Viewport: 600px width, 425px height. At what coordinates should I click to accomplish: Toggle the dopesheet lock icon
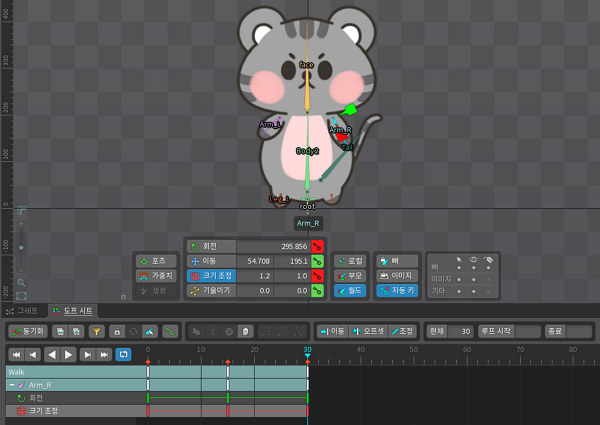coord(117,331)
